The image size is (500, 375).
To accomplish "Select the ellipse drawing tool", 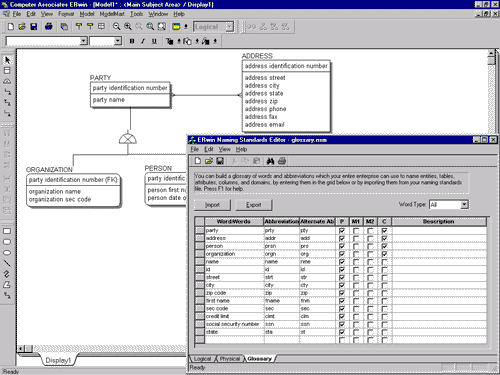I will (7, 253).
